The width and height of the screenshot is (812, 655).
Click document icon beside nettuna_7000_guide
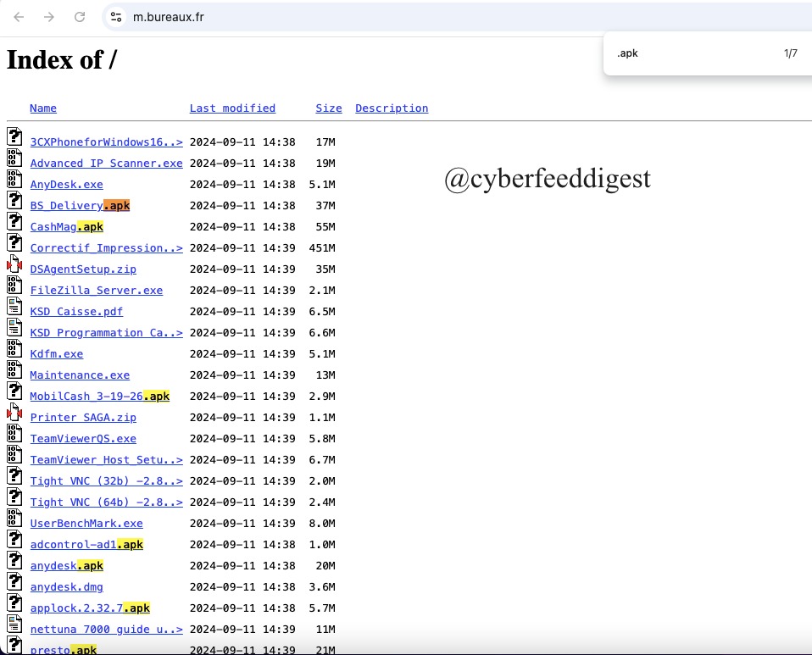[14, 625]
